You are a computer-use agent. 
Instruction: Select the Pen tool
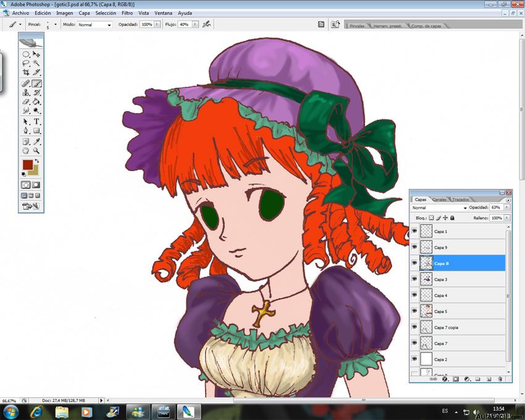[x=26, y=130]
